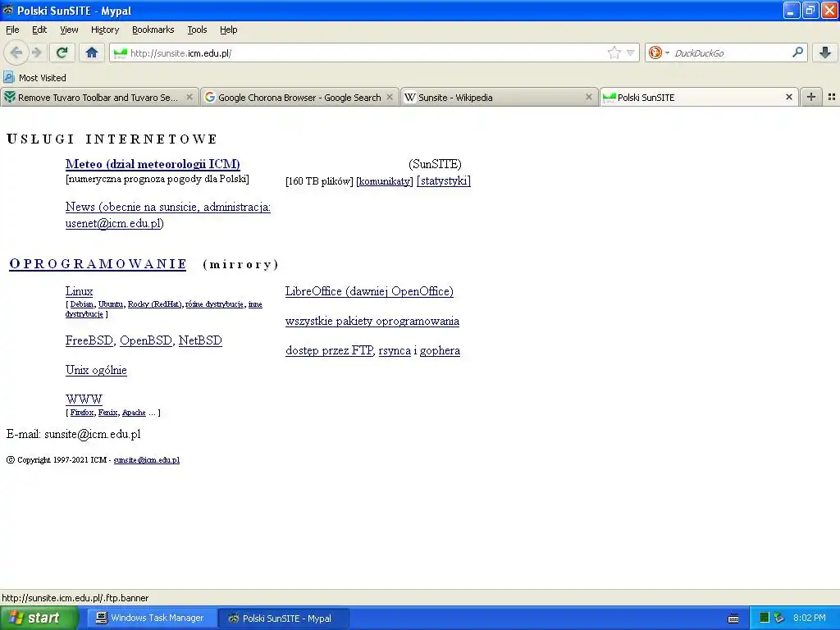
Task: Click the OPROGRAMOWANIE heading link
Action: coord(98,264)
